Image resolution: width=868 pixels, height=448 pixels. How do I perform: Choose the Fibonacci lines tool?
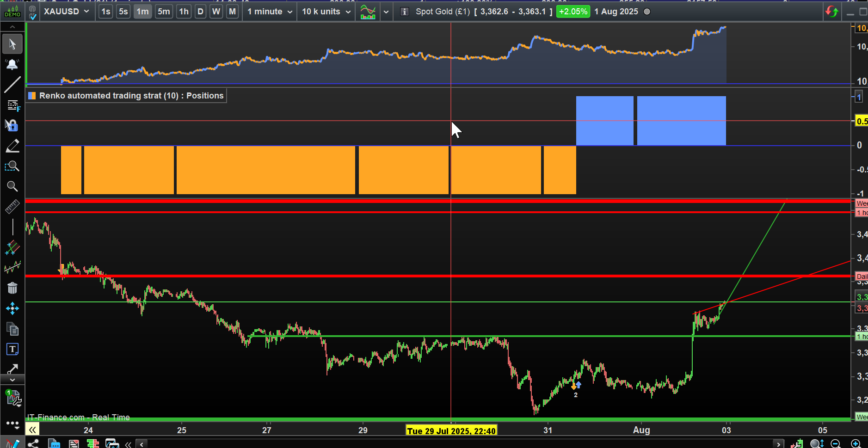[x=12, y=105]
